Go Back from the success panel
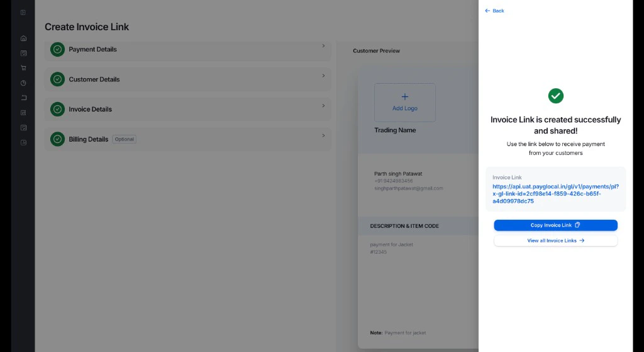 (x=494, y=11)
